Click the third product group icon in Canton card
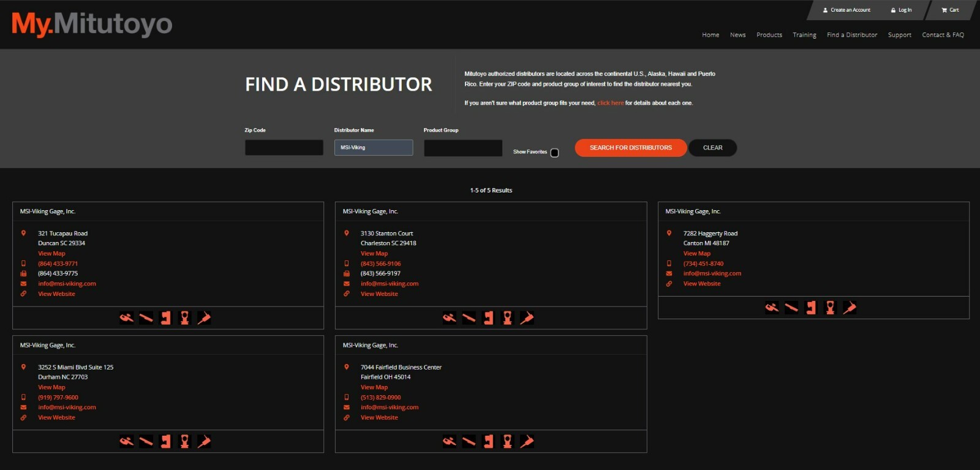The width and height of the screenshot is (980, 470). (x=810, y=308)
